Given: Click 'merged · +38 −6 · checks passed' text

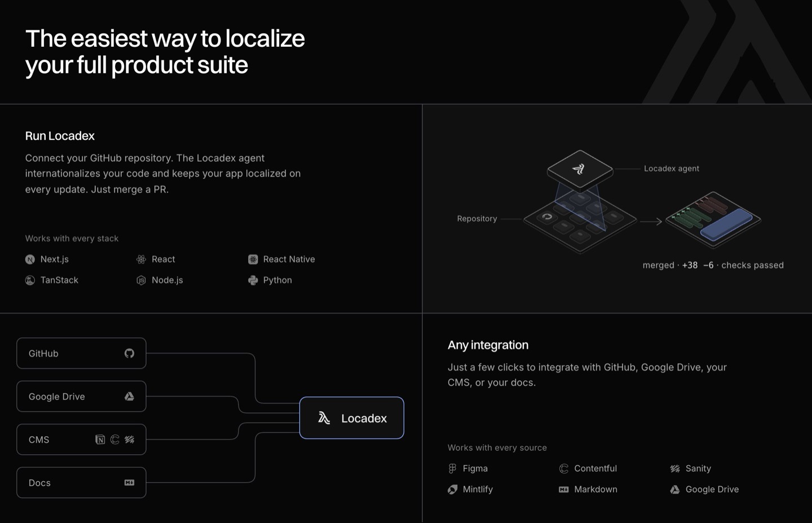Looking at the screenshot, I should [713, 265].
